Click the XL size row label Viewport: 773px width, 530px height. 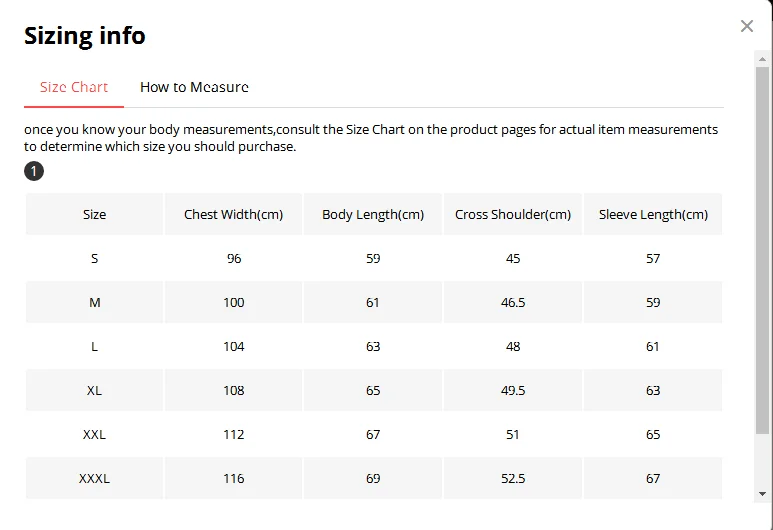(x=95, y=390)
